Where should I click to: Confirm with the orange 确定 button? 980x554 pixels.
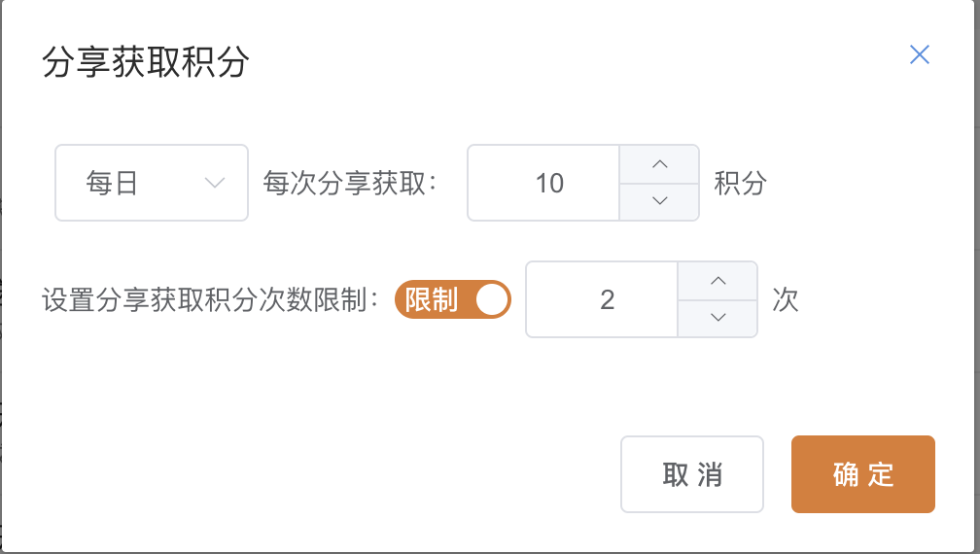coord(863,474)
